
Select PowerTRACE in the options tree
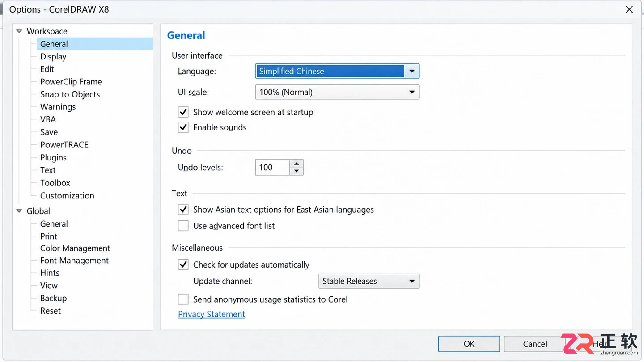coord(64,145)
